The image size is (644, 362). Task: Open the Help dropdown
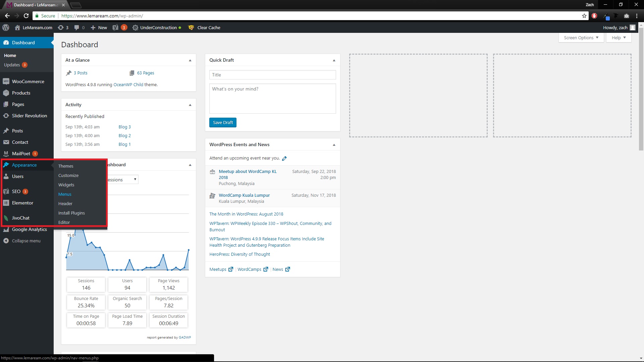[619, 38]
